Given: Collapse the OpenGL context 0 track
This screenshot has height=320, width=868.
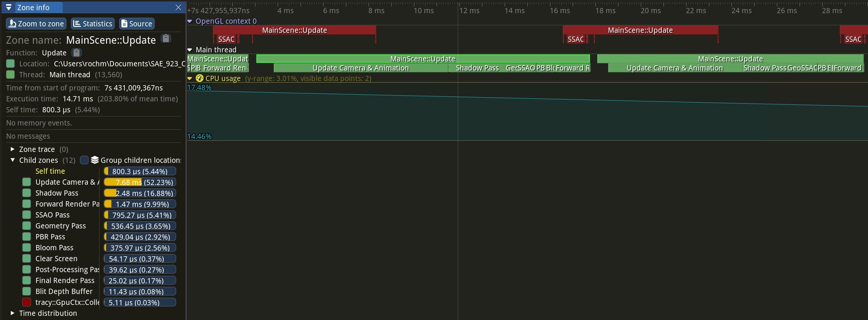Looking at the screenshot, I should tap(190, 21).
